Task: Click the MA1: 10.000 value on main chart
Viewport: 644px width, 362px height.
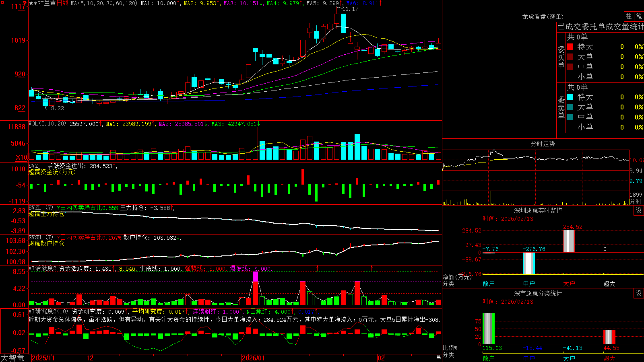Action: point(158,3)
